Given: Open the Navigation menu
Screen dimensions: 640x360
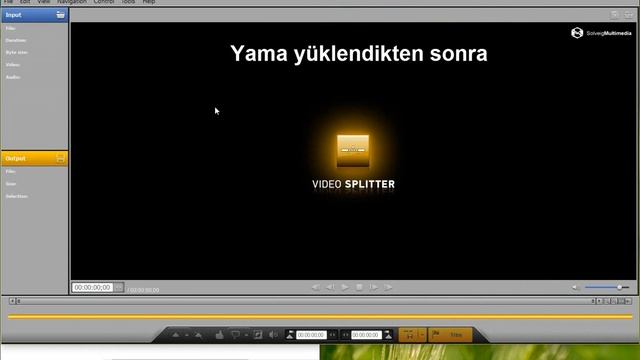Looking at the screenshot, I should tap(71, 2).
